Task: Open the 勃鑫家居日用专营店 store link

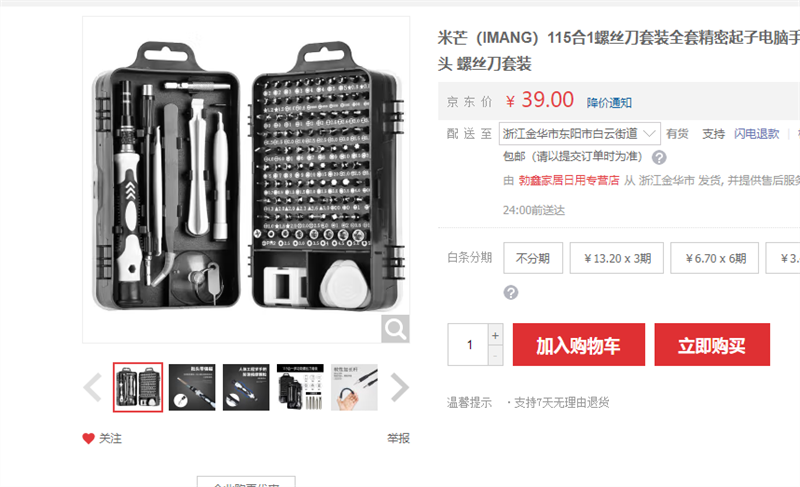Action: click(x=569, y=180)
